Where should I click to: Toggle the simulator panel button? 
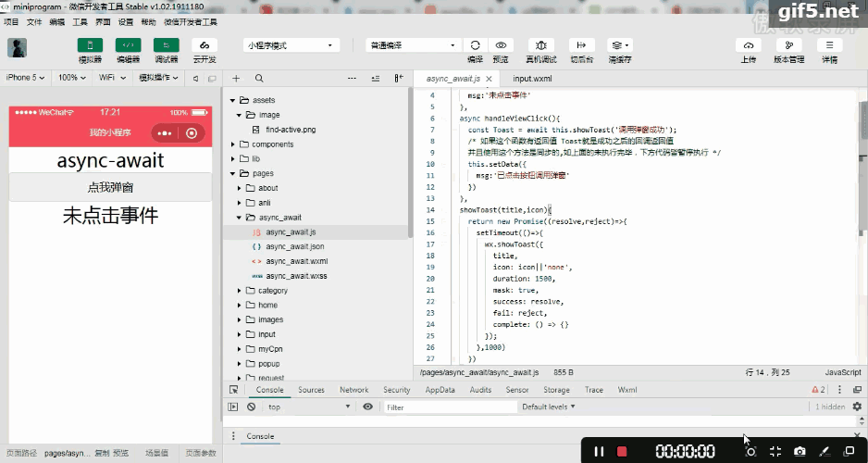(x=90, y=45)
